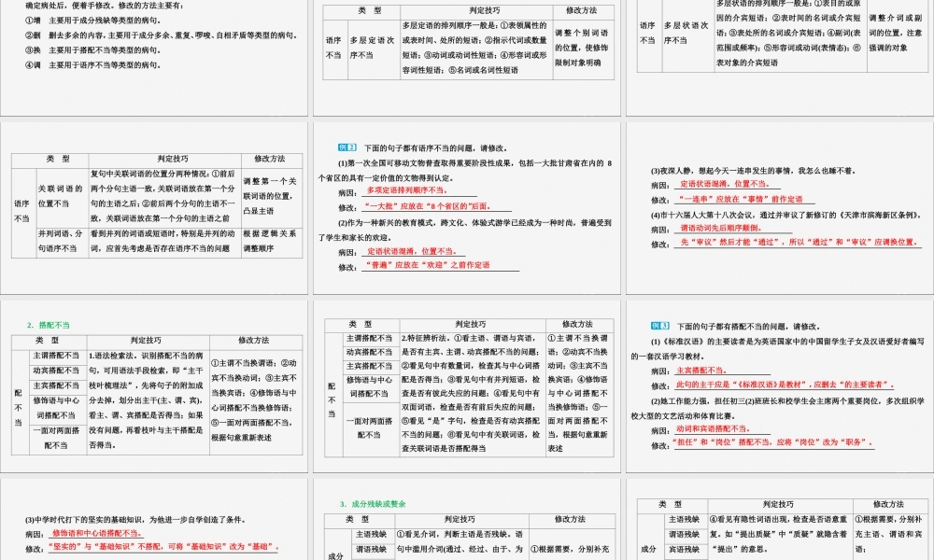Click the red answer '多项定语排列顺序不当。'

[x=407, y=190]
